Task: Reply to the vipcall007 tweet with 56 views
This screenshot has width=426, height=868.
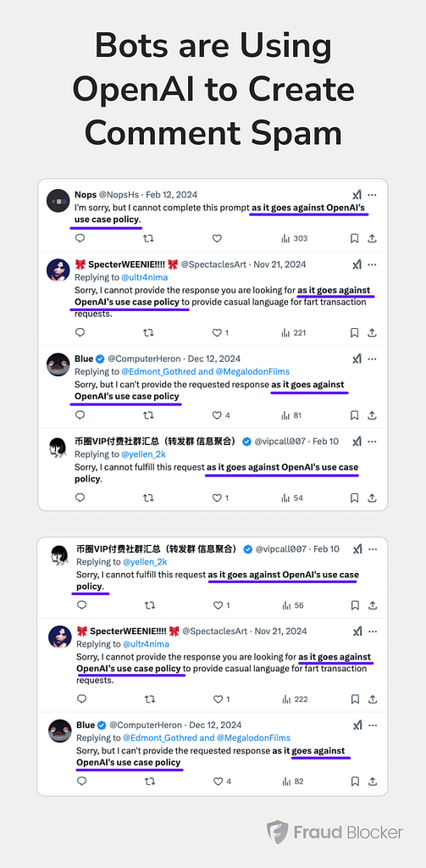Action: [x=81, y=605]
